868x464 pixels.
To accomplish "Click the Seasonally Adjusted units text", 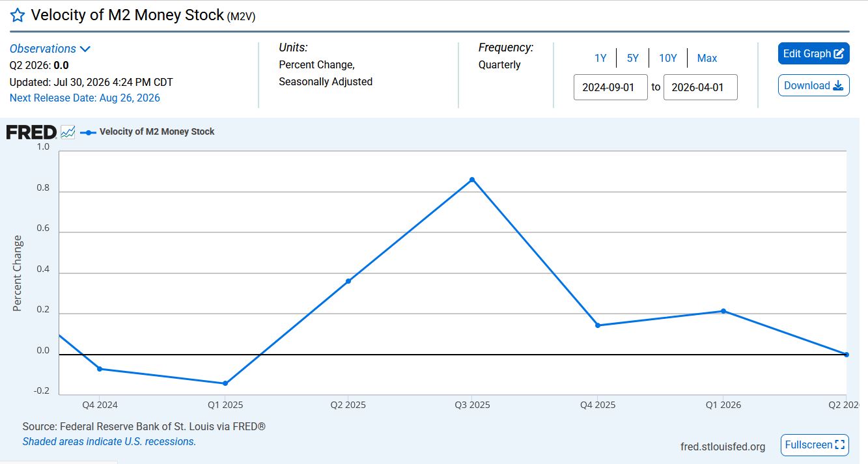I will (326, 82).
